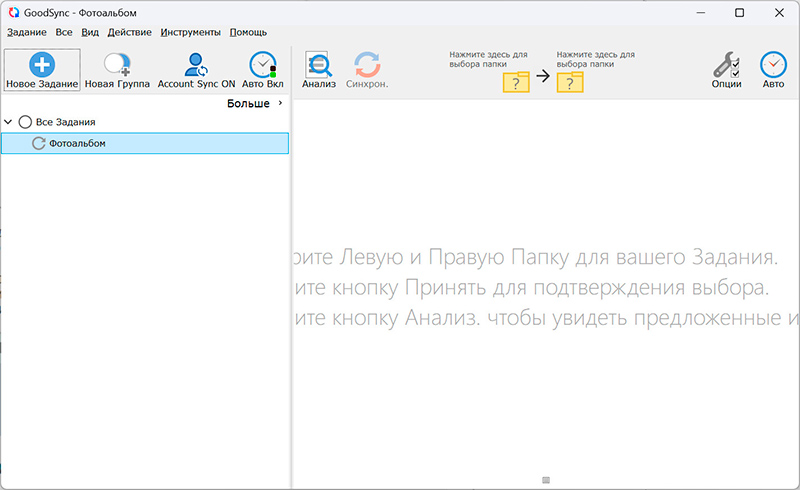Choose the right folder yellow icon

[x=570, y=82]
